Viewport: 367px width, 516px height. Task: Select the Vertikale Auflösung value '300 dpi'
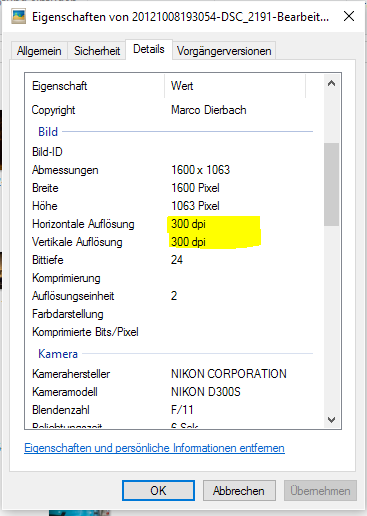click(x=188, y=242)
